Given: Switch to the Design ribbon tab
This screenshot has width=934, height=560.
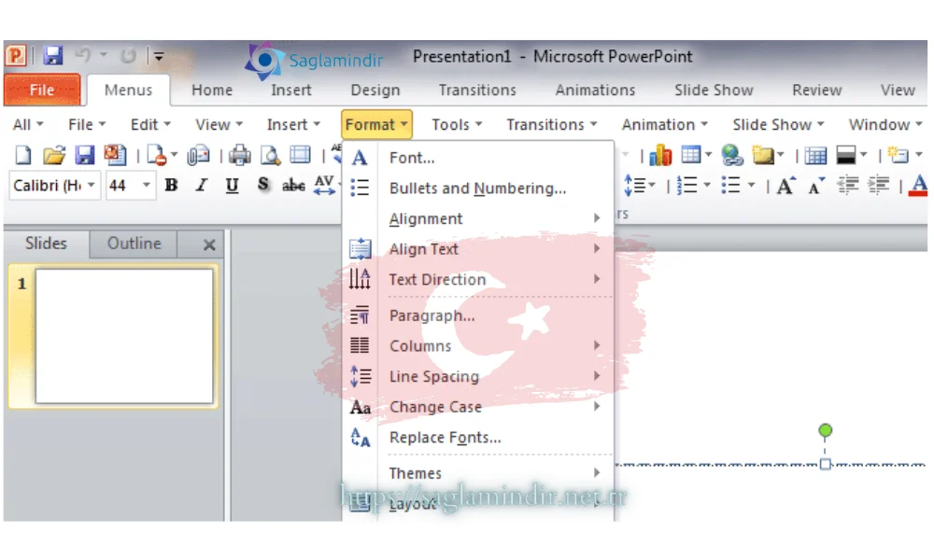Looking at the screenshot, I should point(375,90).
